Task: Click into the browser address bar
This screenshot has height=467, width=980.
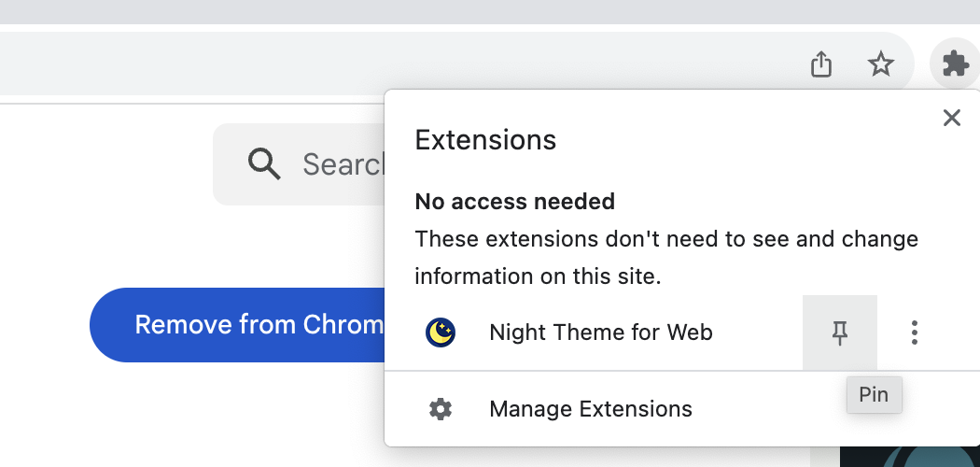Action: coord(373,64)
